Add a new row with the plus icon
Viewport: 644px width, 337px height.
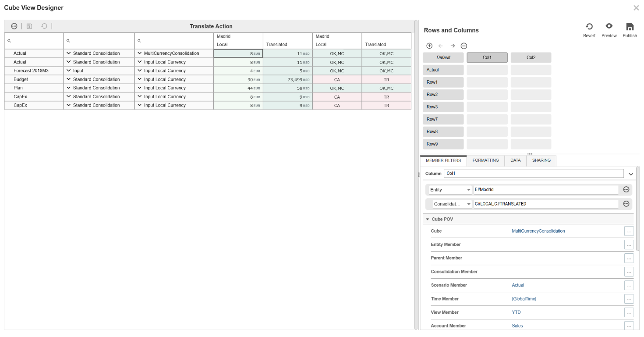[429, 46]
